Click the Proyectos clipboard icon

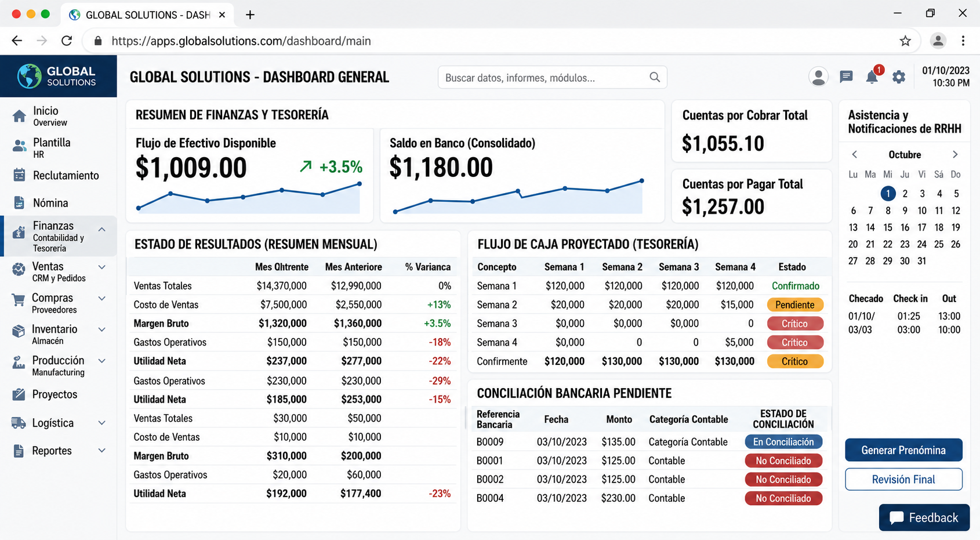[x=19, y=394]
